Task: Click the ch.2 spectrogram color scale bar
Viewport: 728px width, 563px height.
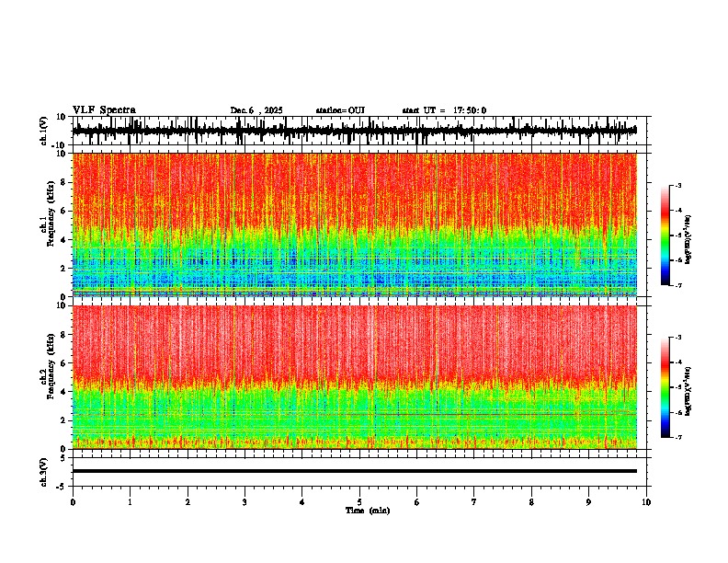Action: pos(665,387)
